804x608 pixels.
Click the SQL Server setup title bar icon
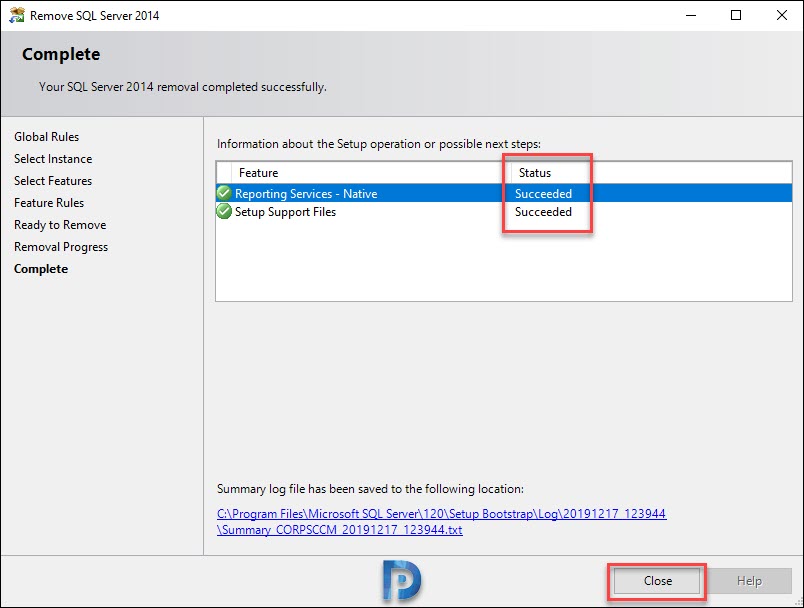(16, 15)
